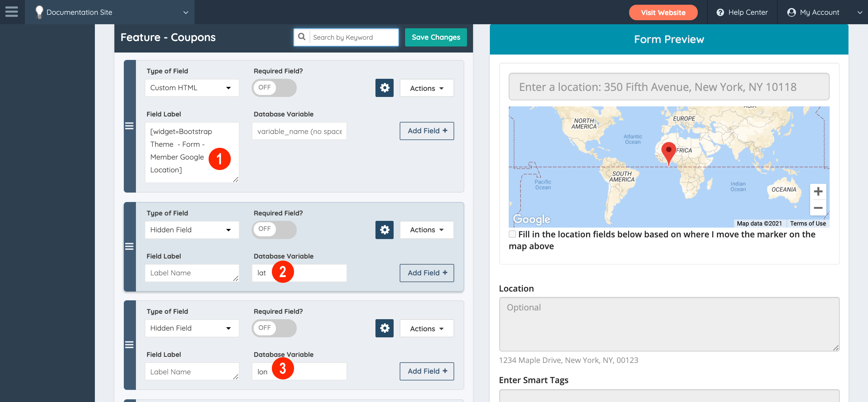
Task: Grab the drag handle of Custom HTML field
Action: point(130,126)
